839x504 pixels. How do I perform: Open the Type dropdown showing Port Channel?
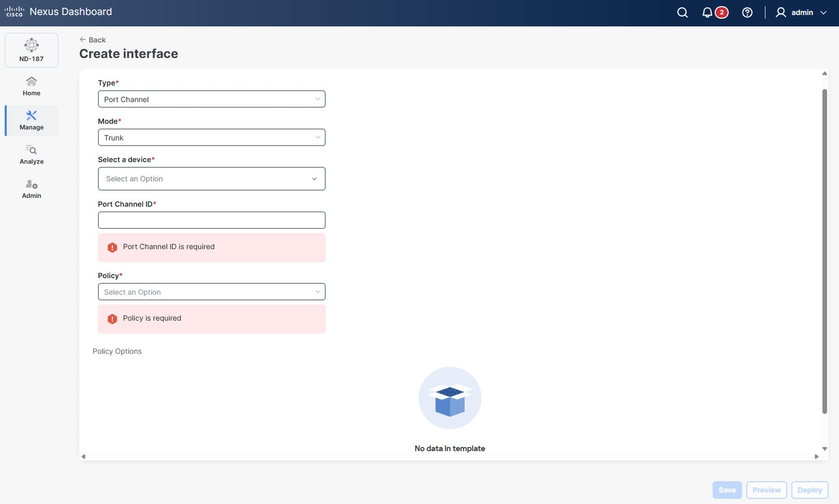click(212, 99)
